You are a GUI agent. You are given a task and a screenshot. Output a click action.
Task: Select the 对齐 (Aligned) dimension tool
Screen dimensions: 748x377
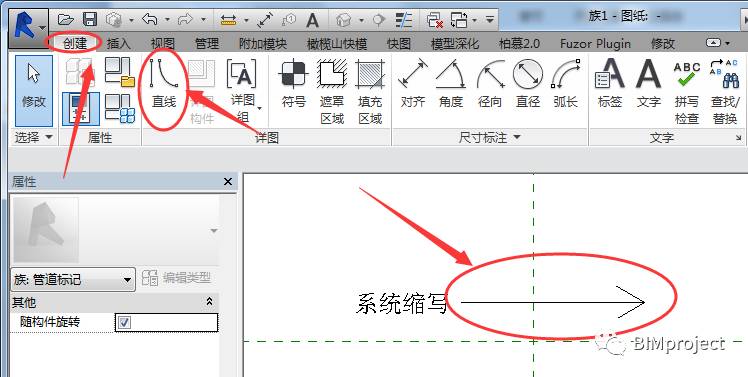pos(413,84)
